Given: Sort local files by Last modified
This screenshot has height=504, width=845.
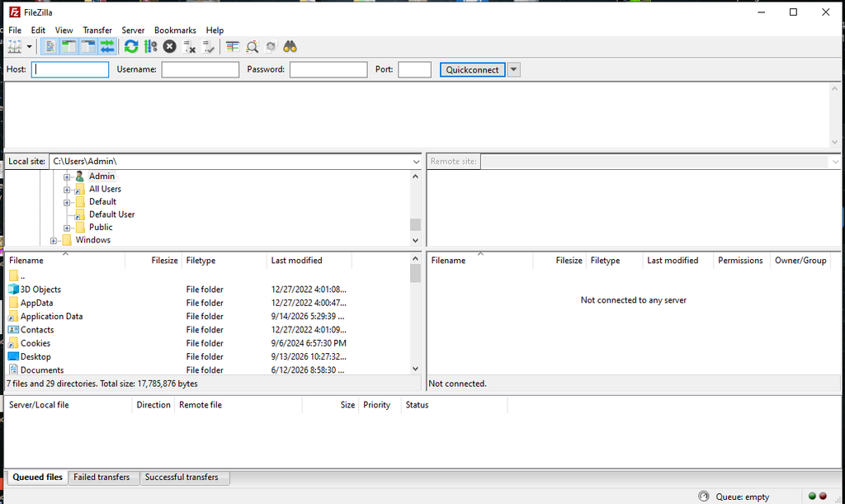Looking at the screenshot, I should point(309,260).
